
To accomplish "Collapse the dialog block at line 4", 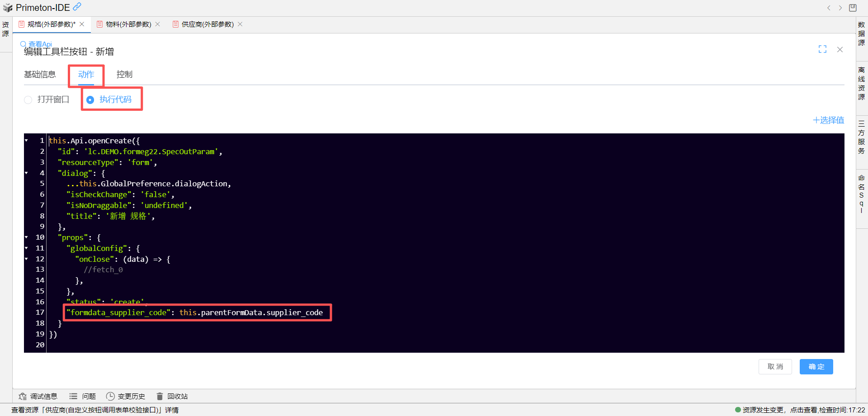I will (27, 173).
